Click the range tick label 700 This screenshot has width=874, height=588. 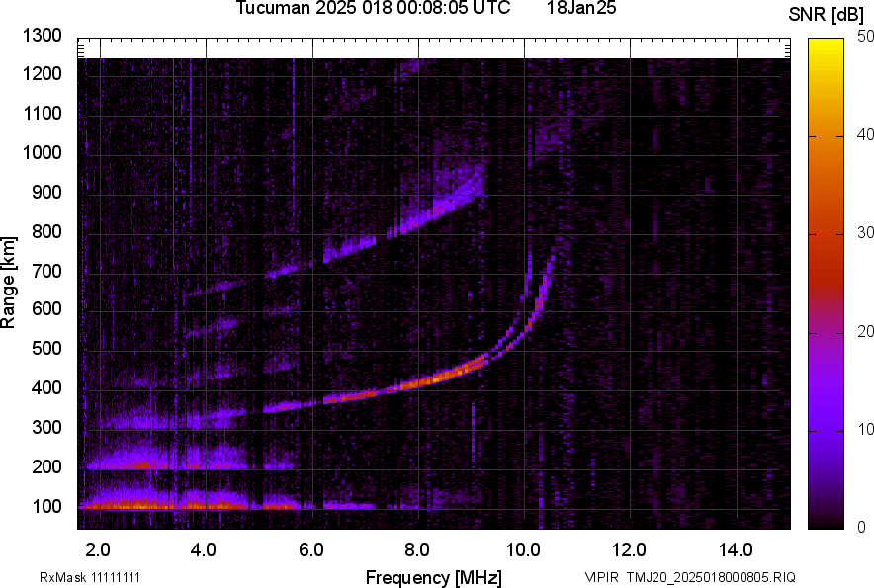pos(46,271)
